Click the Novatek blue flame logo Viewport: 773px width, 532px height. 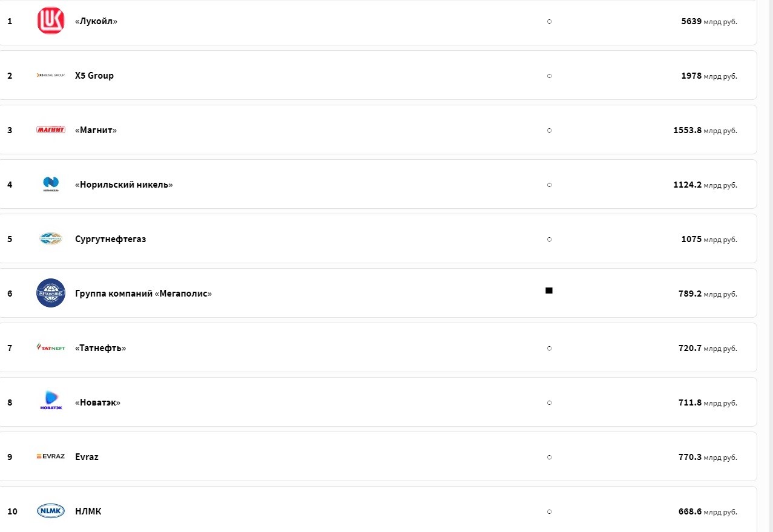tap(51, 401)
